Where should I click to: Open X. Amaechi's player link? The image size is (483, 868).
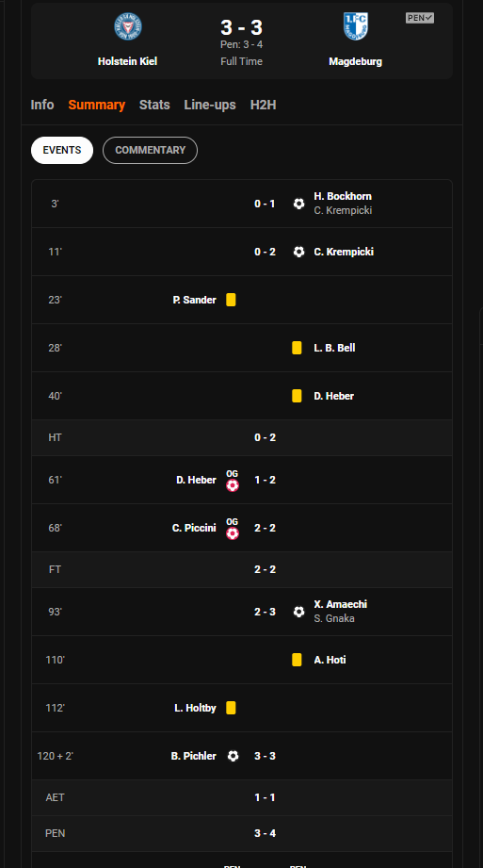(340, 604)
